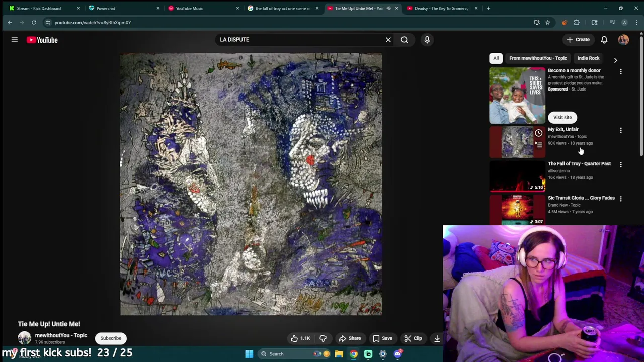Image resolution: width=644 pixels, height=362 pixels.
Task: Switch to the YouTube Music tab
Action: click(202, 8)
